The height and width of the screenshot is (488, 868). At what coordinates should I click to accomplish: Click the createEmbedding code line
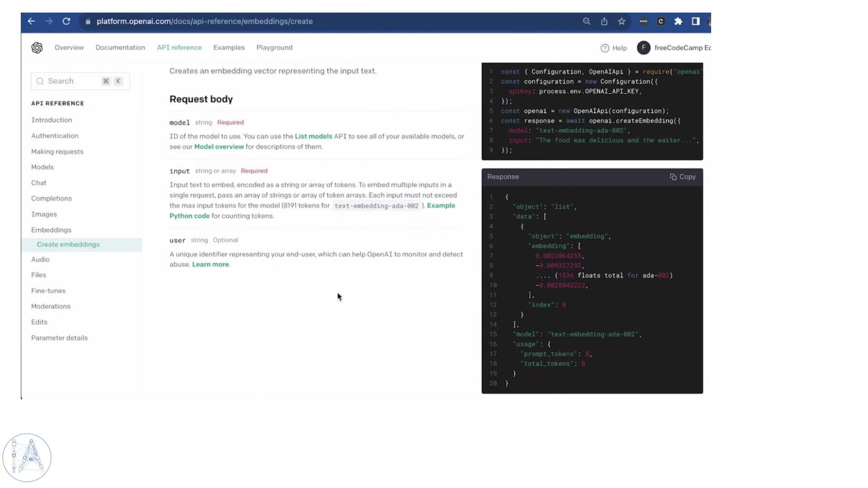click(x=590, y=121)
